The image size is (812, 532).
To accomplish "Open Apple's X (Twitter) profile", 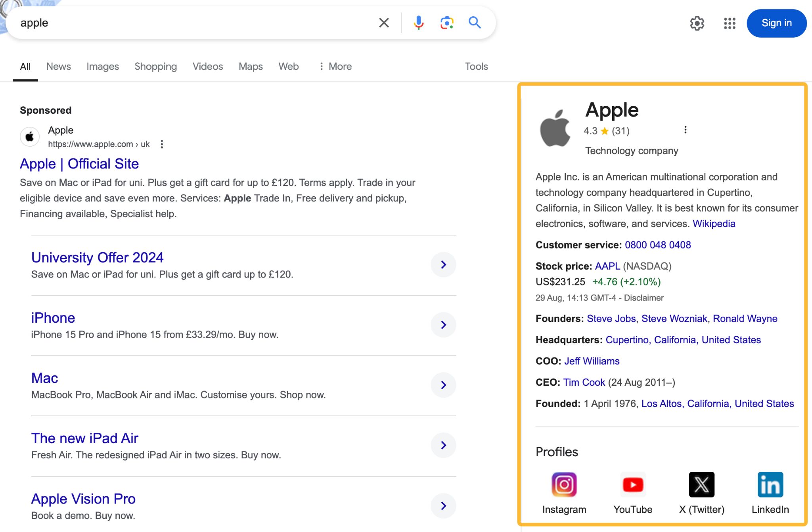I will coord(702,484).
